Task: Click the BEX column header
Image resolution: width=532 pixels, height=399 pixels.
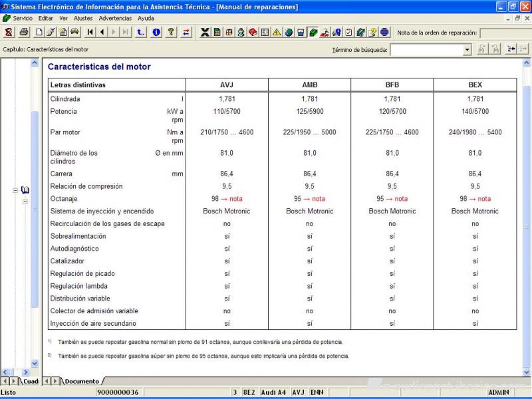Action: 475,85
